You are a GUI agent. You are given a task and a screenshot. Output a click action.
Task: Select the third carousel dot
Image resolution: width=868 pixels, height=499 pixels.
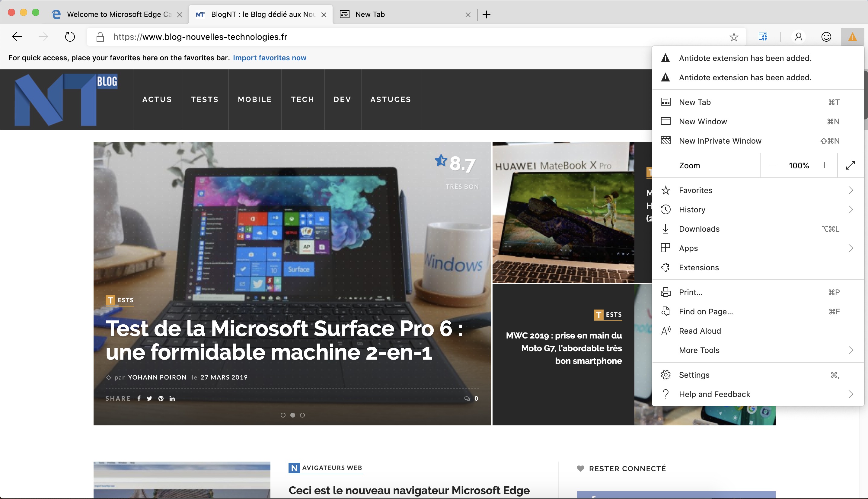point(302,415)
